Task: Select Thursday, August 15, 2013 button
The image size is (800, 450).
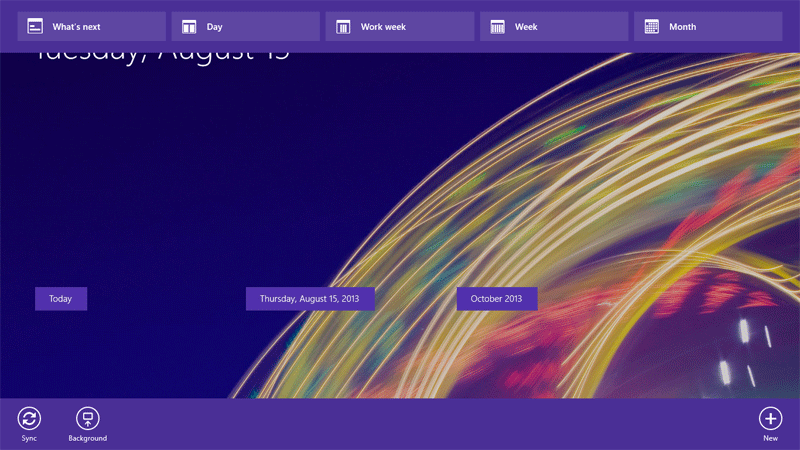Action: pos(310,299)
